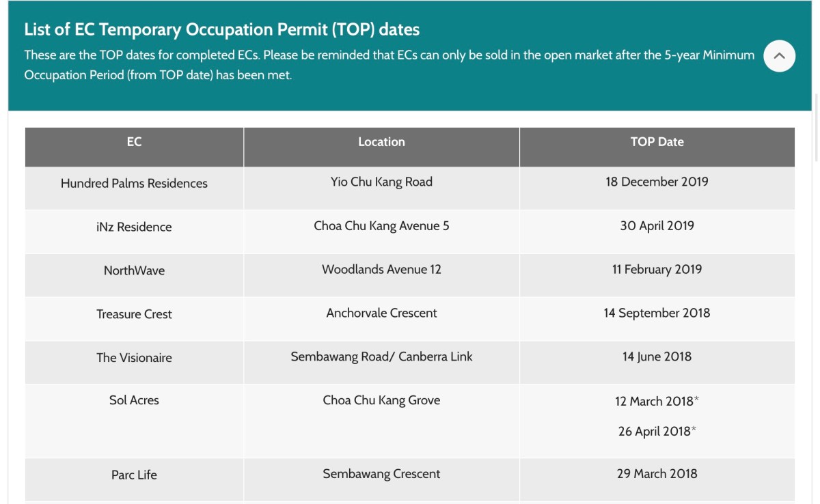Select Woodlands Avenue 12 location cell
Screen dimensions: 820x504
[381, 269]
